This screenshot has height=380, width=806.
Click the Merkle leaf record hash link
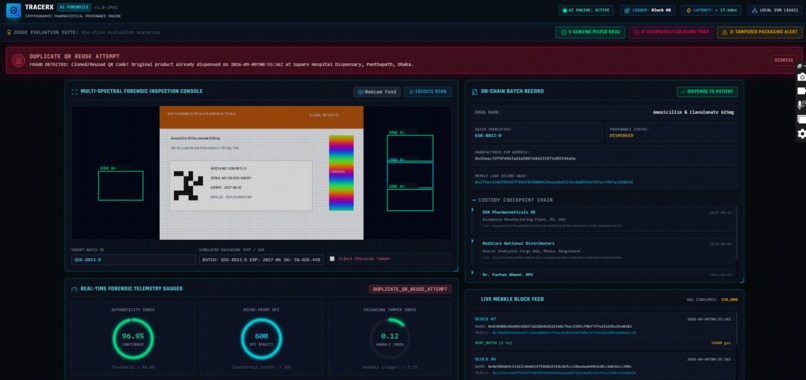coord(554,182)
